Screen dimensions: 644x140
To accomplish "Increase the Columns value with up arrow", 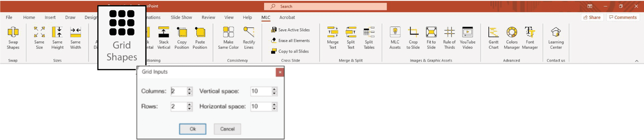I will coord(190,89).
